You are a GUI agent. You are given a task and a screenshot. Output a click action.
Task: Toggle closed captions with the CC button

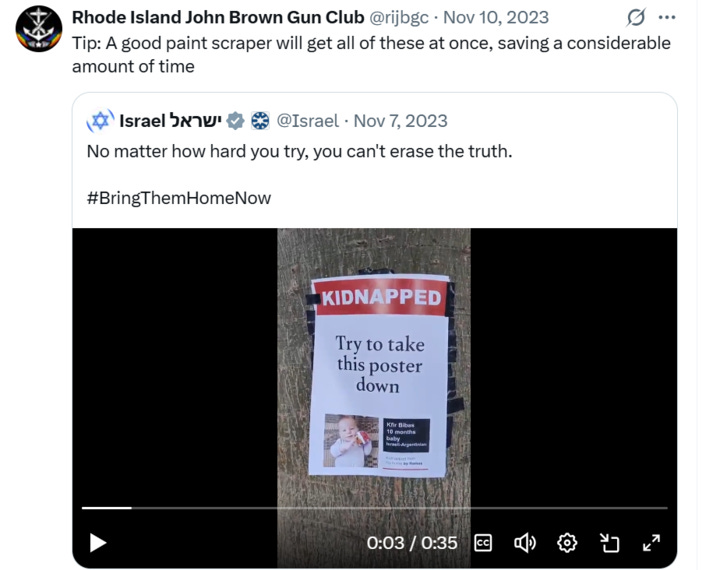click(x=483, y=543)
